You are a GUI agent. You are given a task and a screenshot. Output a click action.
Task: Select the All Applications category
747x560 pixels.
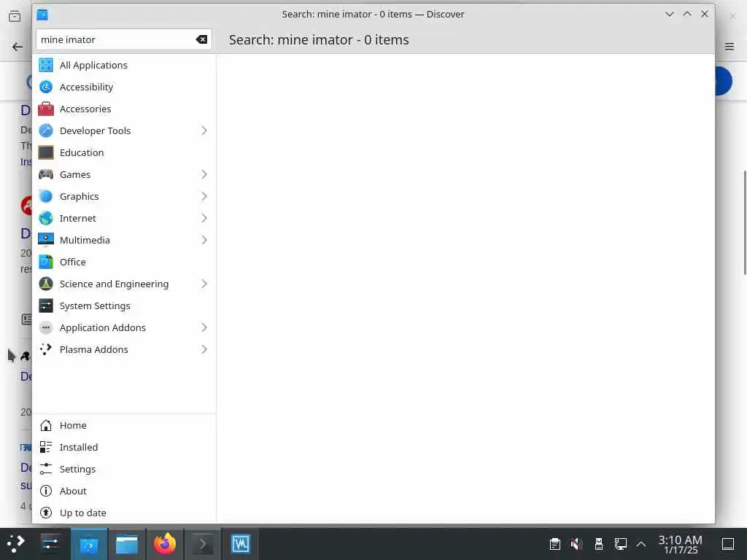124,65
